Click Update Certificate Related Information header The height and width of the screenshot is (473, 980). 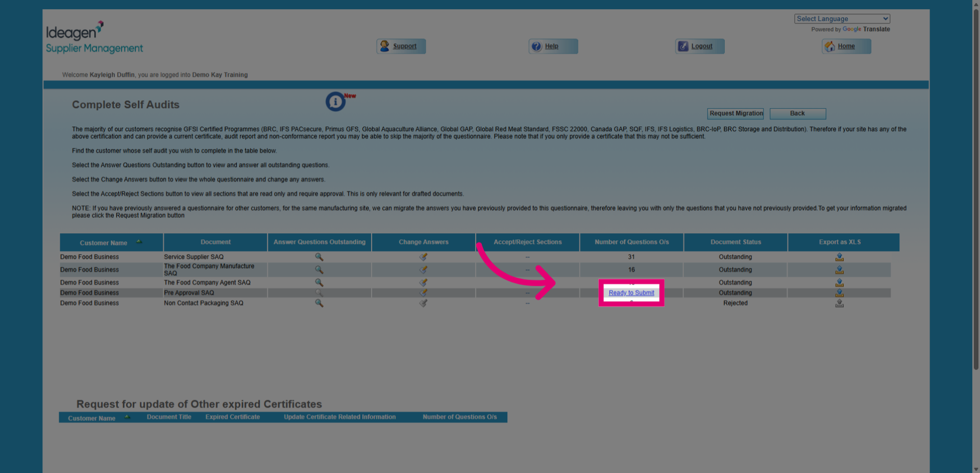click(339, 417)
